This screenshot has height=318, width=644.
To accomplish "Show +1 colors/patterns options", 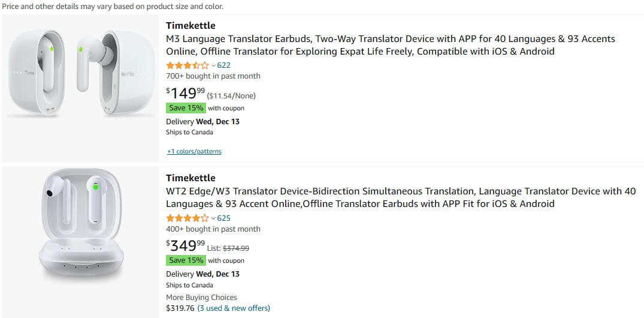I will [194, 152].
